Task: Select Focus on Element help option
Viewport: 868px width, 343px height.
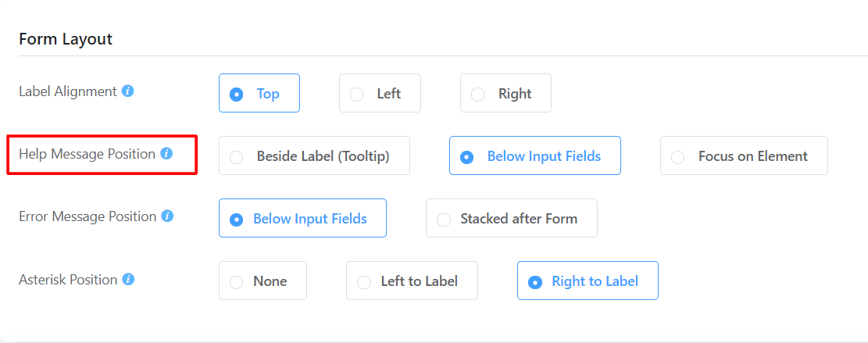Action: [744, 155]
